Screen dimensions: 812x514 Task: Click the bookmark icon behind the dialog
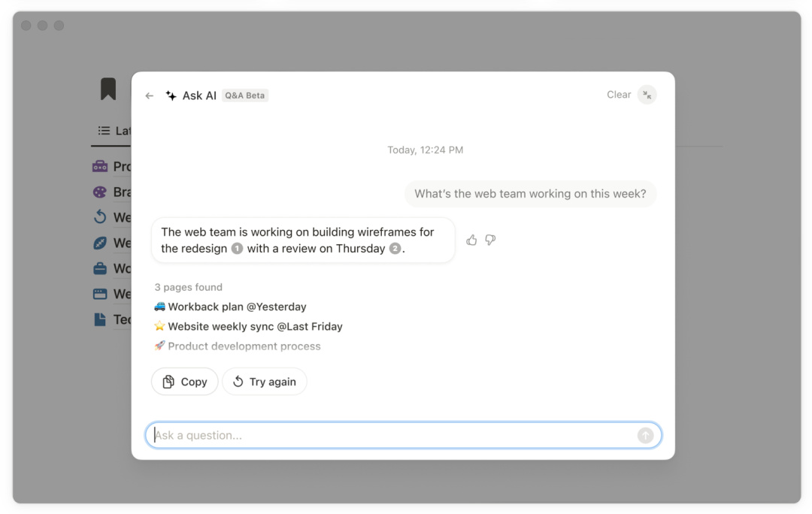point(108,89)
